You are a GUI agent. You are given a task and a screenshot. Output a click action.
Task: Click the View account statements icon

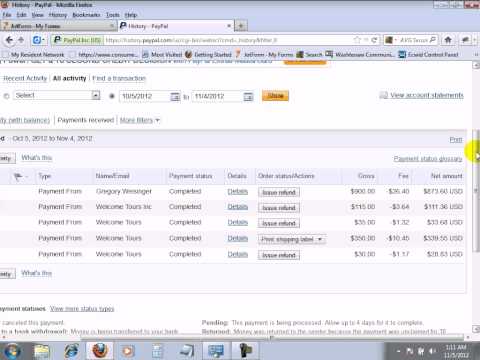384,95
